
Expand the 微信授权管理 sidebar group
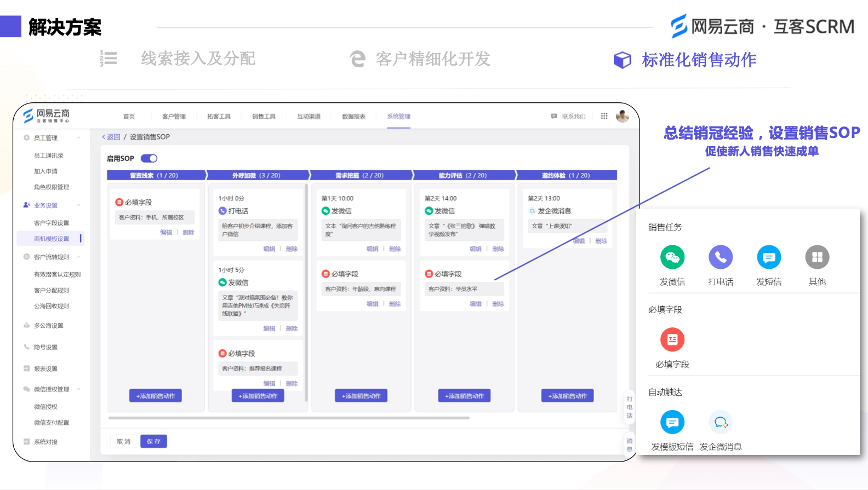coord(79,389)
